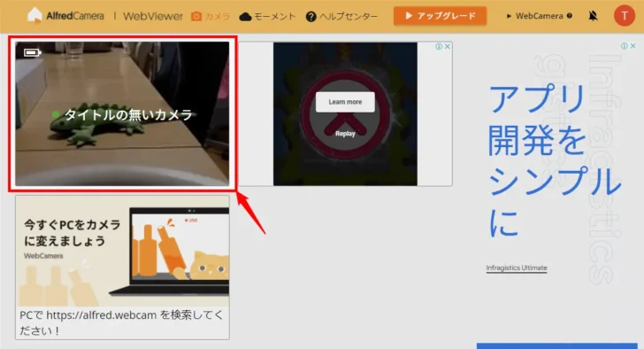
Task: Click the orange アップグレード button
Action: 440,16
